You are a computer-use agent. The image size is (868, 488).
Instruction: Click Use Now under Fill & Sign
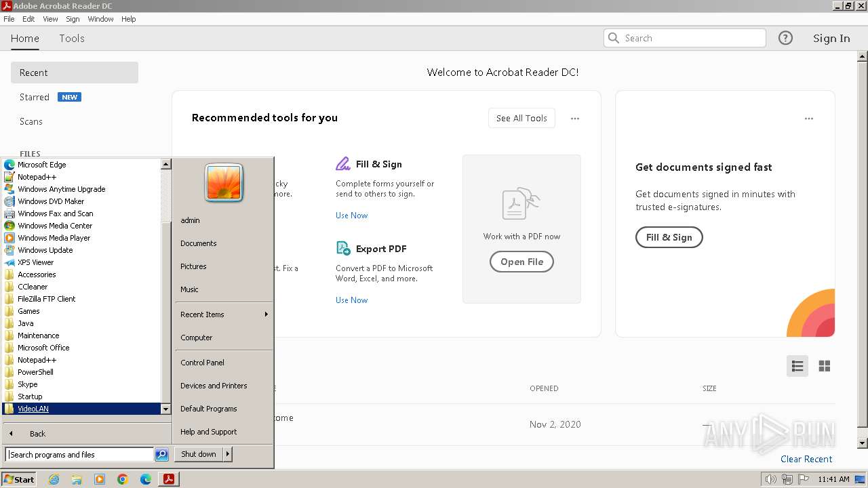[352, 216]
